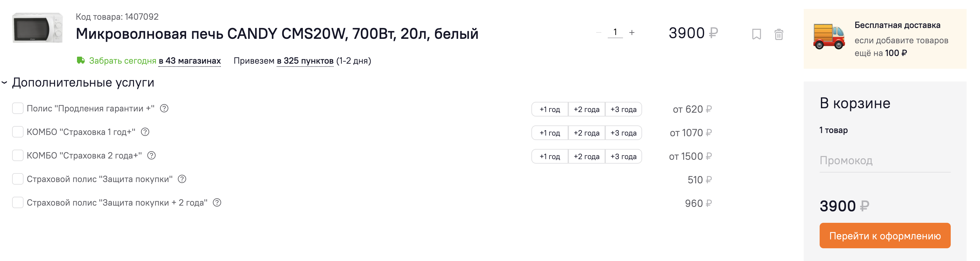Select "+2 года" for warranty extension policy
Viewport: 980px width, 261px height.
(x=586, y=109)
